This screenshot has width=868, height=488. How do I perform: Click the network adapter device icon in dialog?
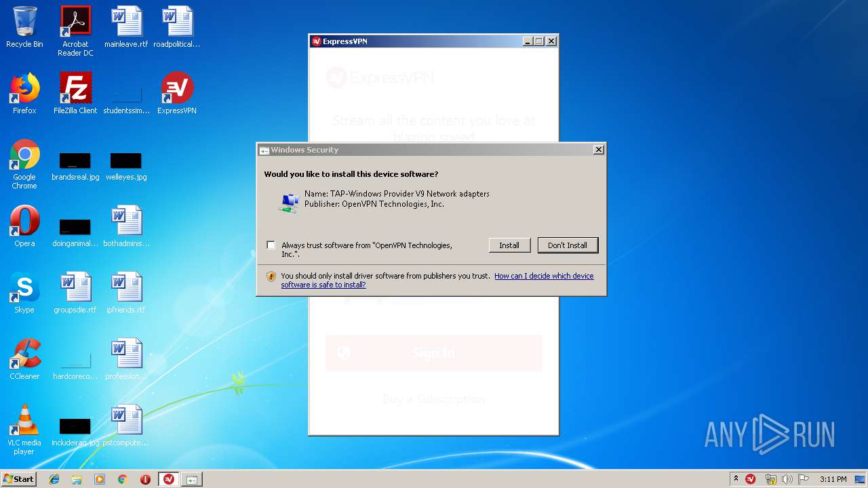click(290, 202)
